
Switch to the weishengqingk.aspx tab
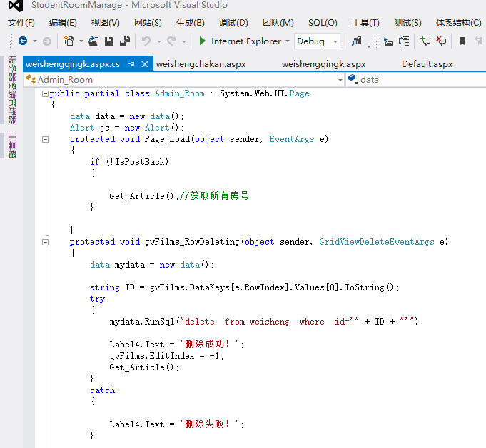(x=323, y=64)
